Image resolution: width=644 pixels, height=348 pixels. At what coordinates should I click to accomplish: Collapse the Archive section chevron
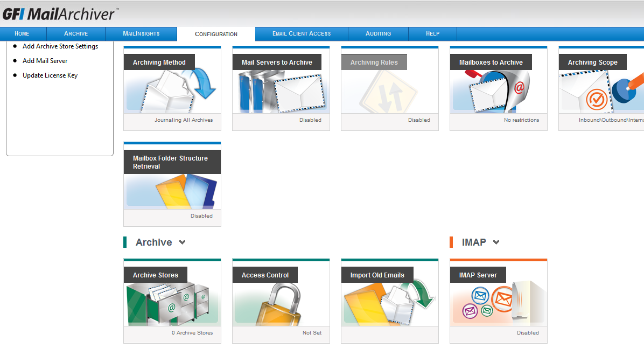183,242
